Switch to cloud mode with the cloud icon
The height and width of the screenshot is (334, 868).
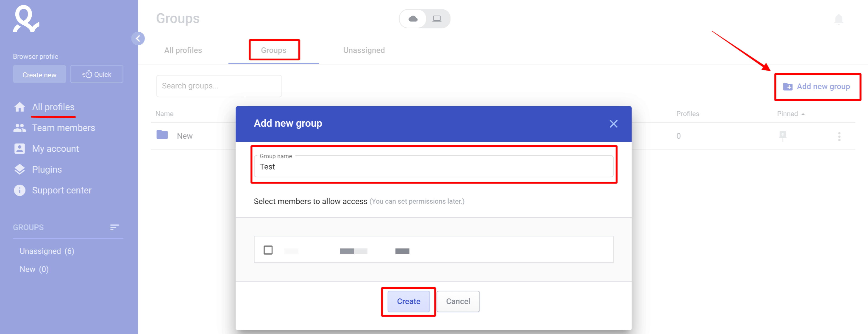pyautogui.click(x=413, y=19)
